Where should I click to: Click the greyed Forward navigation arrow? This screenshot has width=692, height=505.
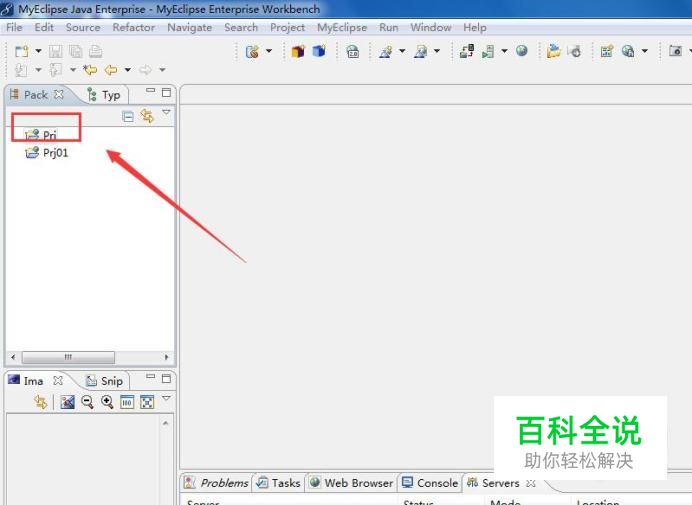tap(145, 70)
